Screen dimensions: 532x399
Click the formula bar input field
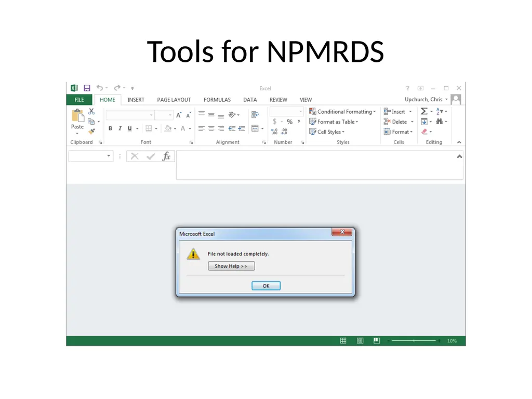click(x=320, y=165)
